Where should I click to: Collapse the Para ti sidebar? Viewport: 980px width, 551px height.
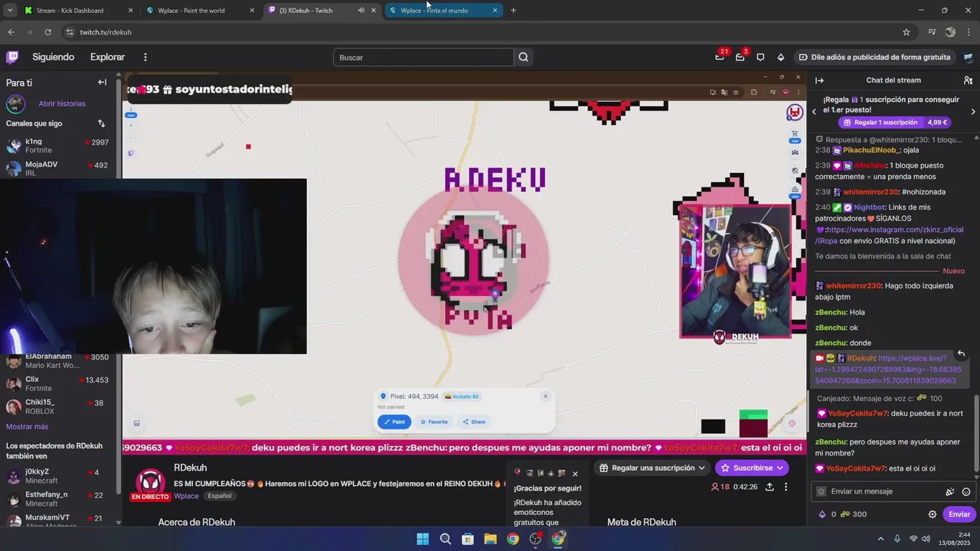click(102, 82)
